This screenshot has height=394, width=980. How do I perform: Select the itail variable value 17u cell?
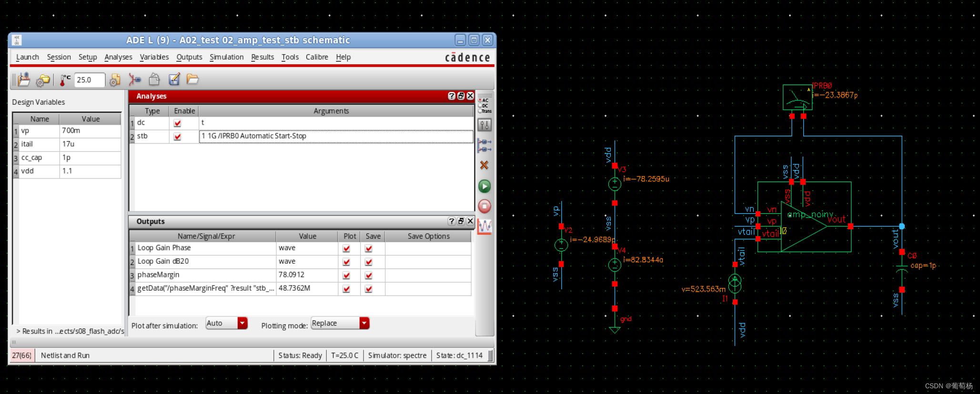coord(90,144)
